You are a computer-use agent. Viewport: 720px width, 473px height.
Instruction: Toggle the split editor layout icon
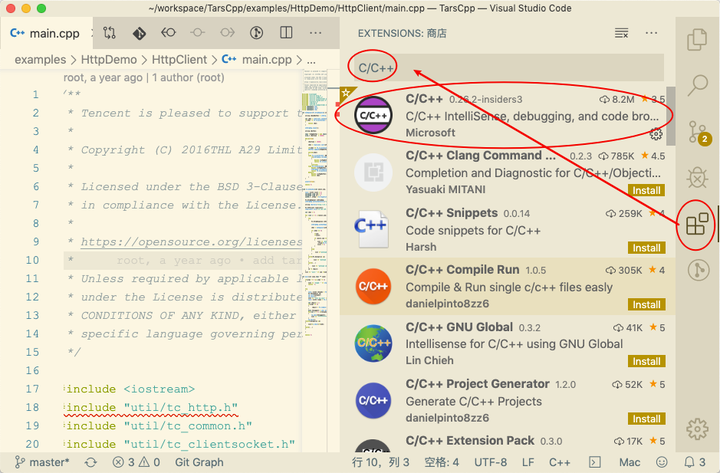click(286, 33)
